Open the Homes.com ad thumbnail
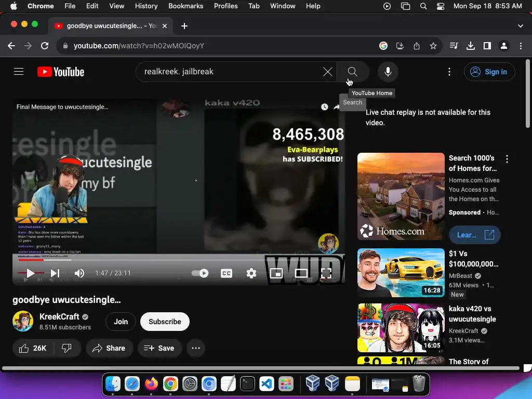 [x=401, y=196]
